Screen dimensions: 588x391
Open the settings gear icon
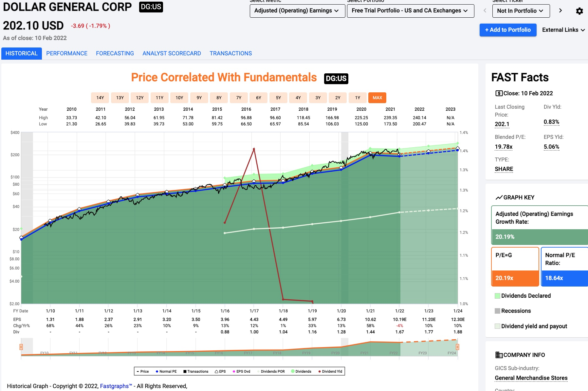click(579, 11)
